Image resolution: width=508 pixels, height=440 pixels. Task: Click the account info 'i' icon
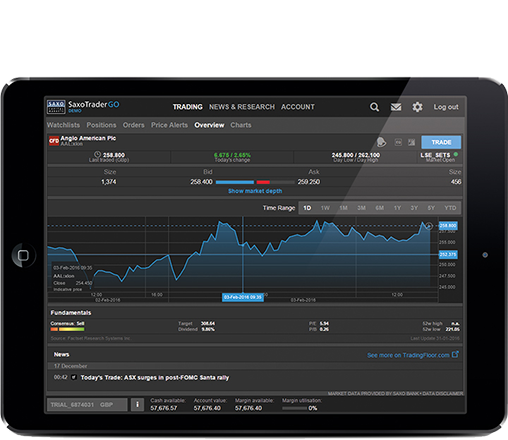(137, 405)
